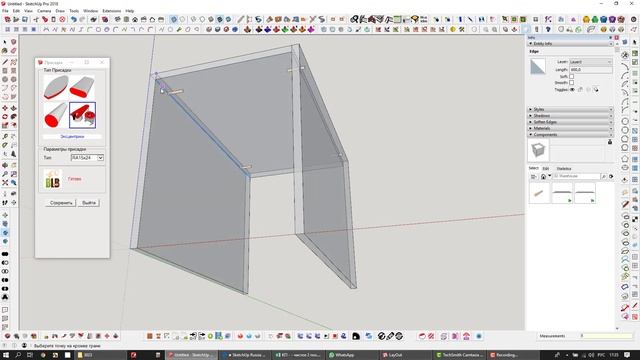The height and width of the screenshot is (360, 640).
Task: Select the Rectangle tool
Action: tap(5, 71)
